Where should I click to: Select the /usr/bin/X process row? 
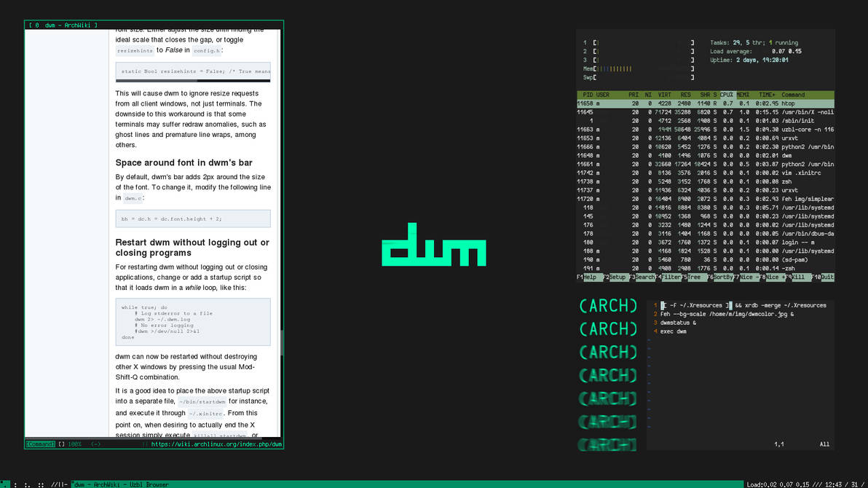pos(705,112)
